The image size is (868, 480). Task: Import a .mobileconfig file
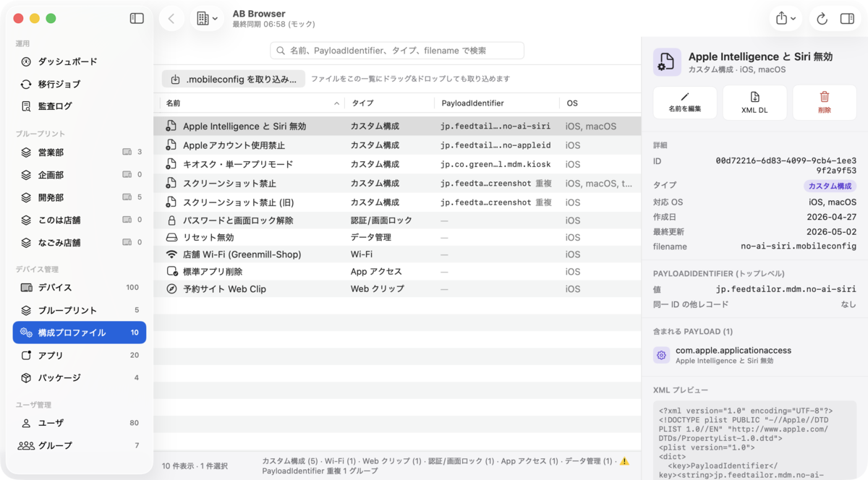click(234, 79)
